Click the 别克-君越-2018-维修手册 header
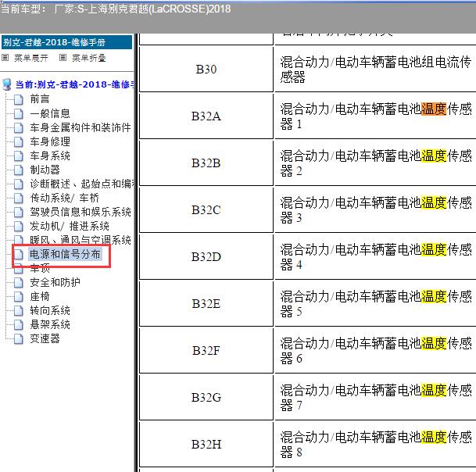476x472 pixels. coord(66,42)
